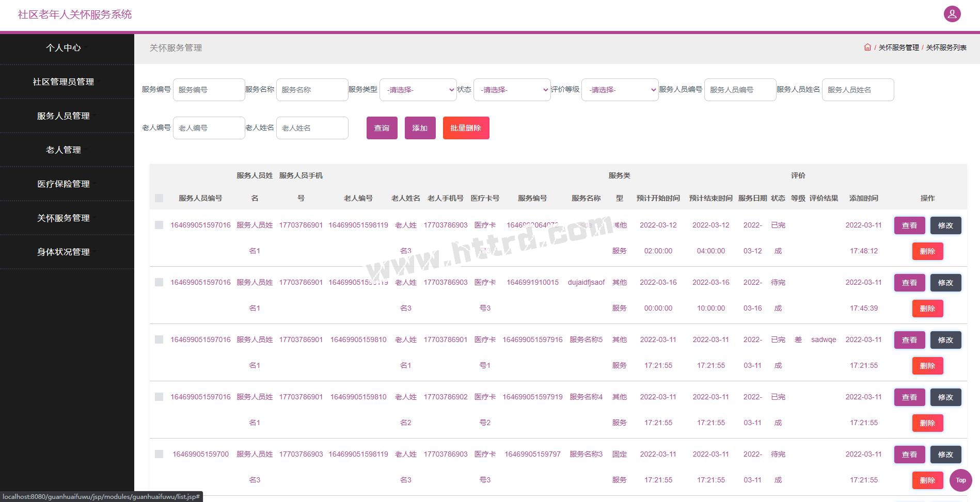This screenshot has width=980, height=502.
Task: Focus the 服务人员姓名 input field
Action: tap(858, 90)
